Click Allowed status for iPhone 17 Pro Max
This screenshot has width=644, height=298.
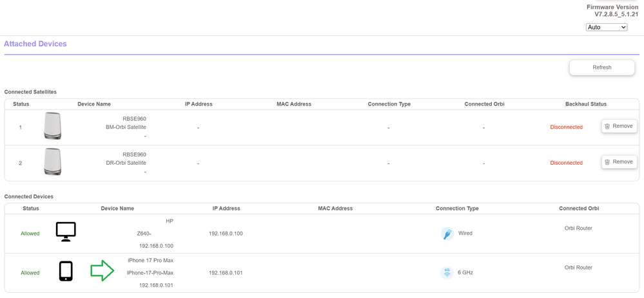(30, 273)
